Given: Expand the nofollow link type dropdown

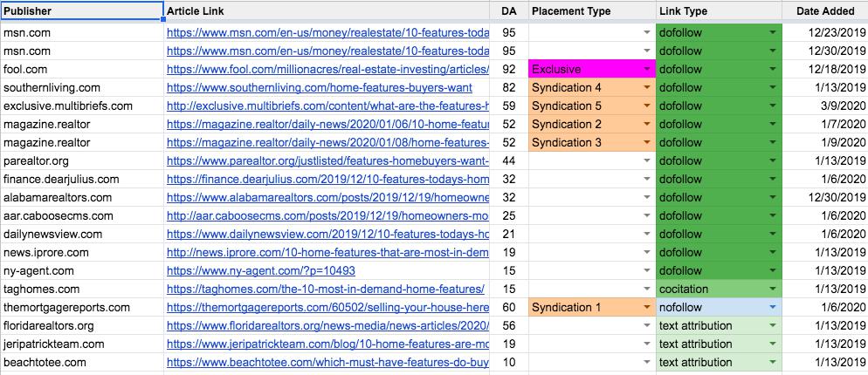Looking at the screenshot, I should click(x=773, y=307).
